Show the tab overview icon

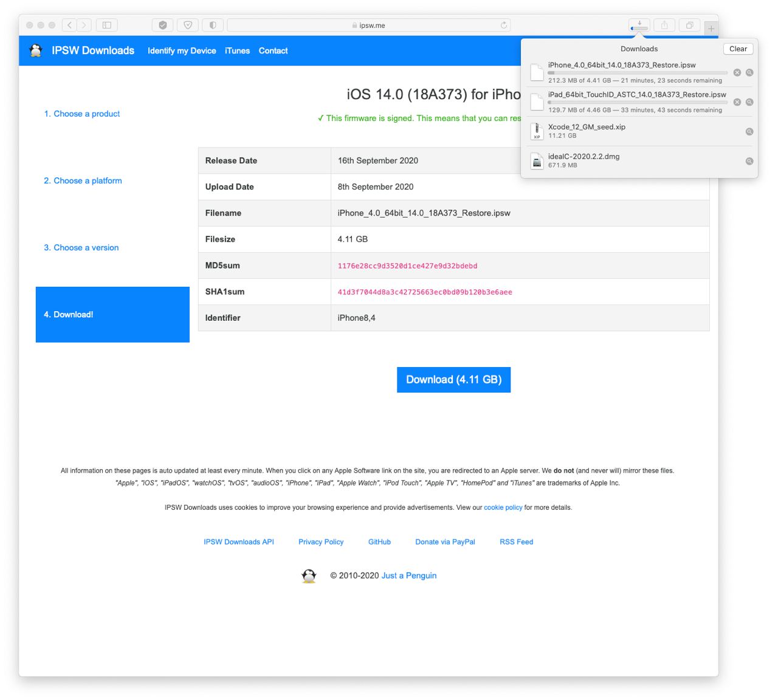pos(690,25)
